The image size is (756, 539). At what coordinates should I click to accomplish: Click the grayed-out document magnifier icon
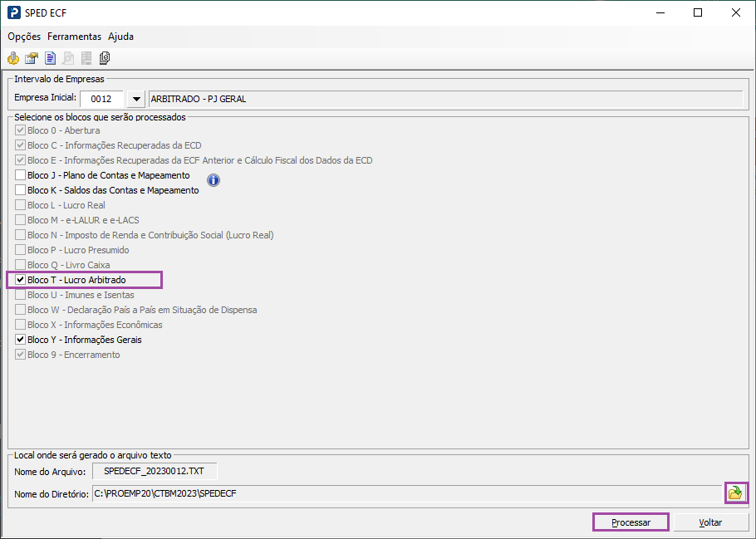[68, 58]
